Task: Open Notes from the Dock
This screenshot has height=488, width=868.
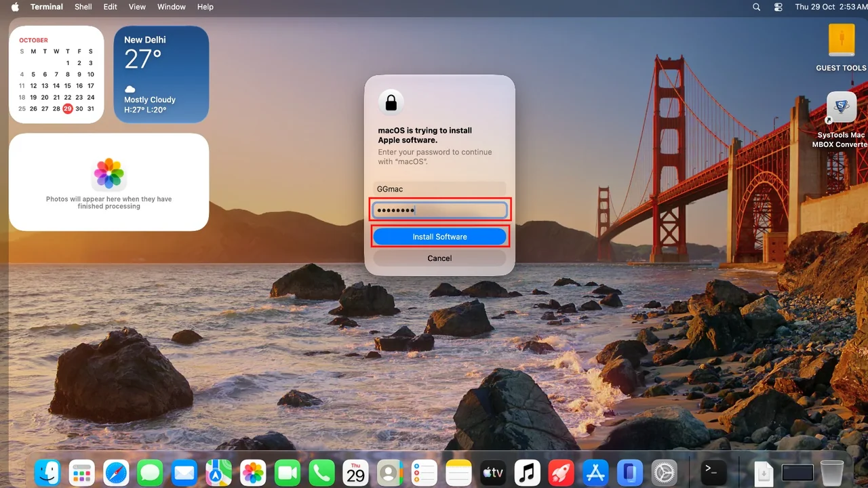Action: pyautogui.click(x=458, y=472)
